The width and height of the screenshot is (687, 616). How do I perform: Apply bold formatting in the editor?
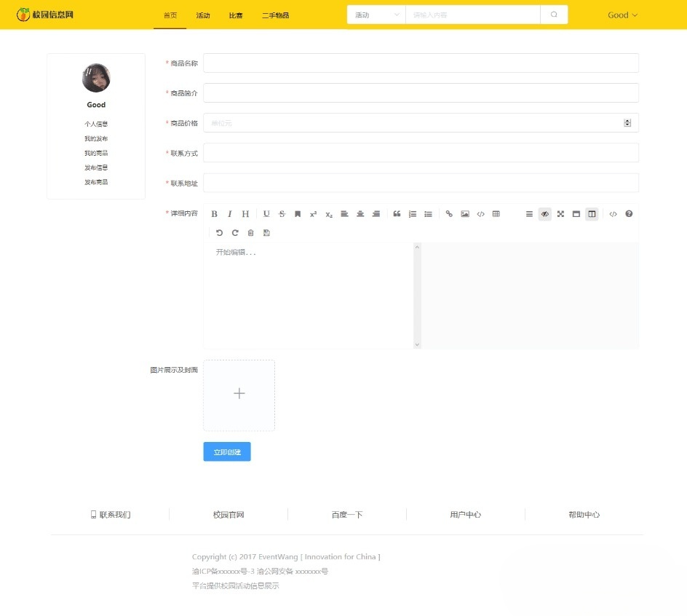(215, 213)
